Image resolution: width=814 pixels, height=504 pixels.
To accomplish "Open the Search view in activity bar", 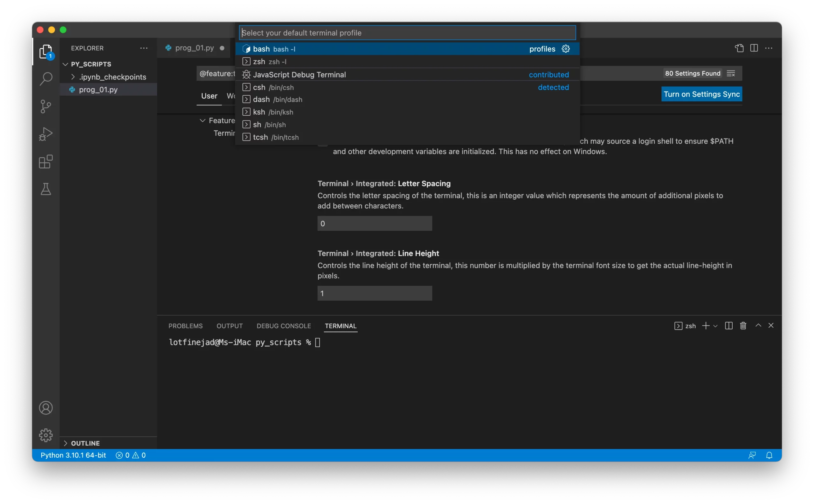I will [46, 79].
